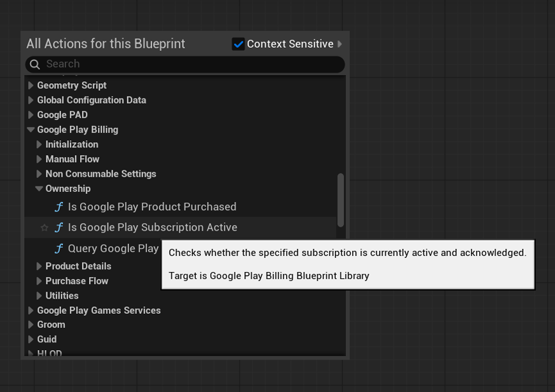Select Is Google Play Subscription Active
This screenshot has height=392, width=555.
180,227
